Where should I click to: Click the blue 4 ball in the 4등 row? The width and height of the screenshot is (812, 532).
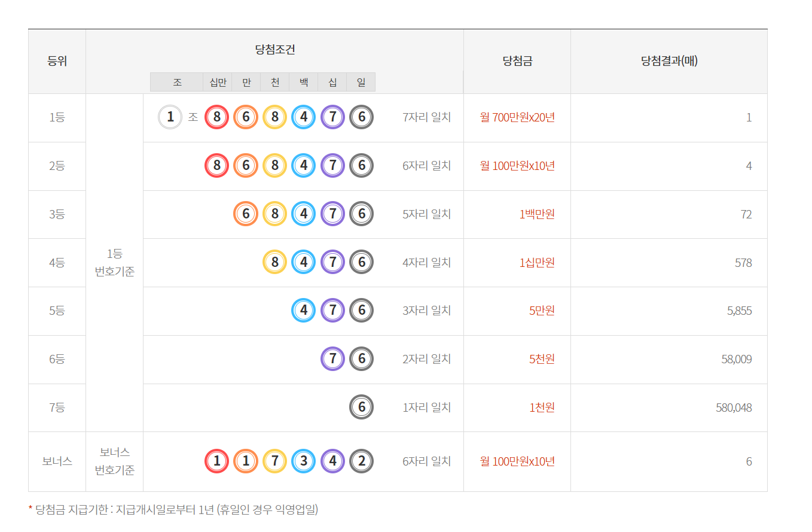pos(304,262)
